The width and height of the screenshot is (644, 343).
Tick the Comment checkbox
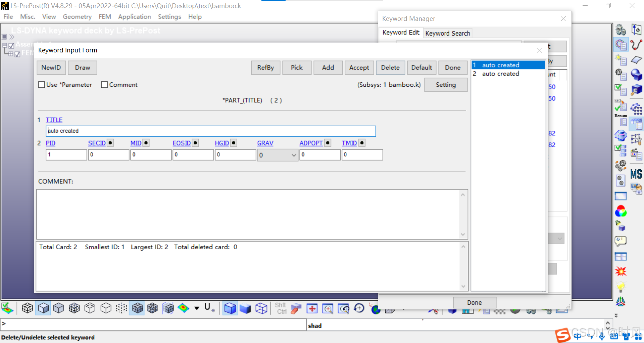tap(104, 85)
